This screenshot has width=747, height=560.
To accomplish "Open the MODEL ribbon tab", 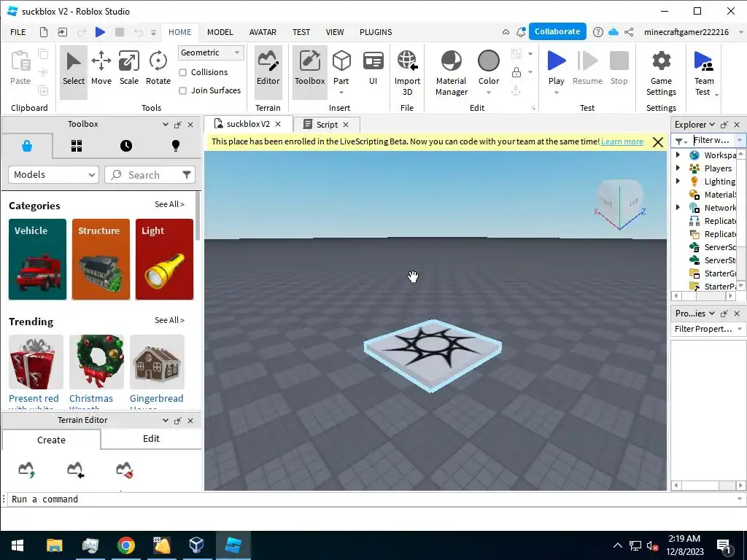I will (220, 32).
